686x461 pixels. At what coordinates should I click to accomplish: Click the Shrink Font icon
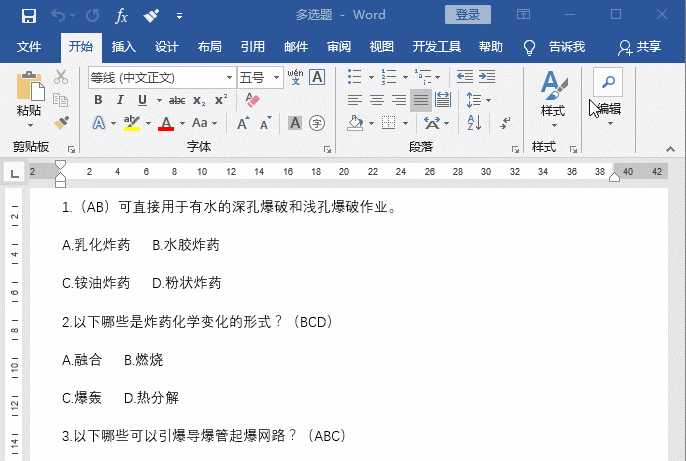[266, 123]
